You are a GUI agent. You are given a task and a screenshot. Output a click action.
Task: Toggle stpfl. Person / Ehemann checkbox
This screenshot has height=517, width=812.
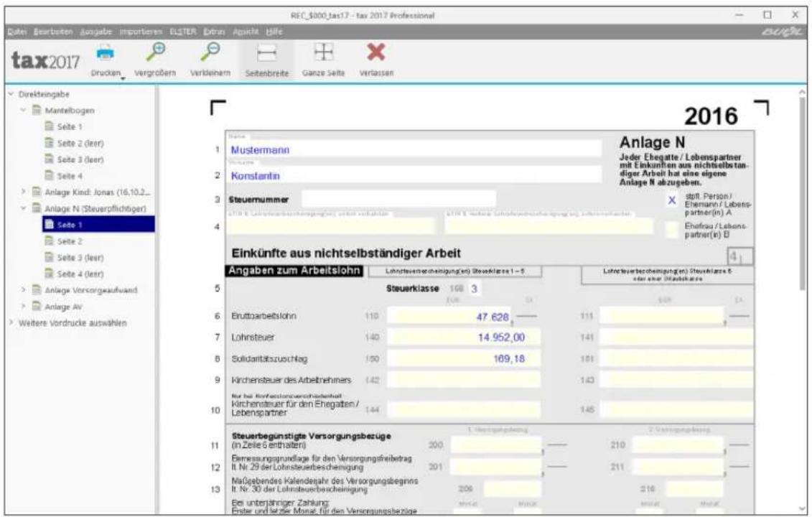[672, 200]
